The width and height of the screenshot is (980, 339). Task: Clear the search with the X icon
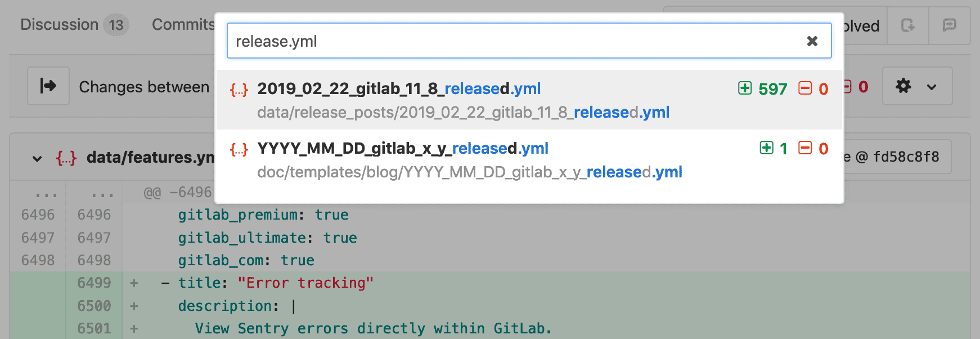coord(812,41)
